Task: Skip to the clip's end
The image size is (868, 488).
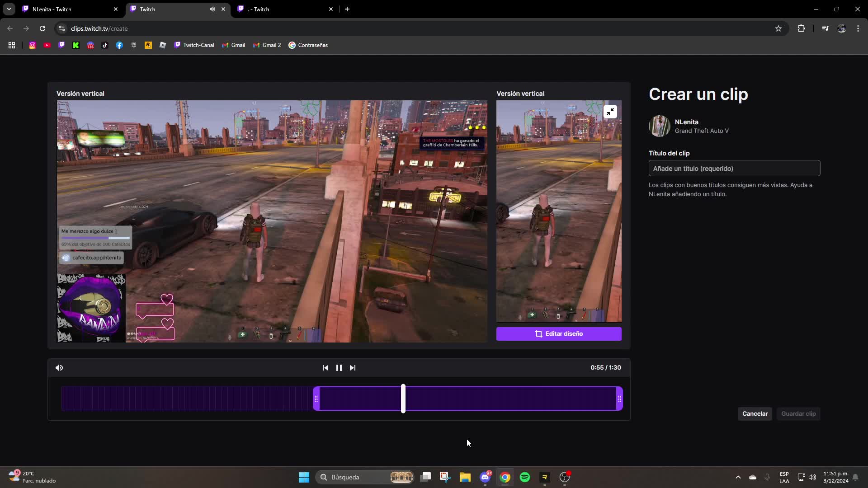Action: [353, 367]
